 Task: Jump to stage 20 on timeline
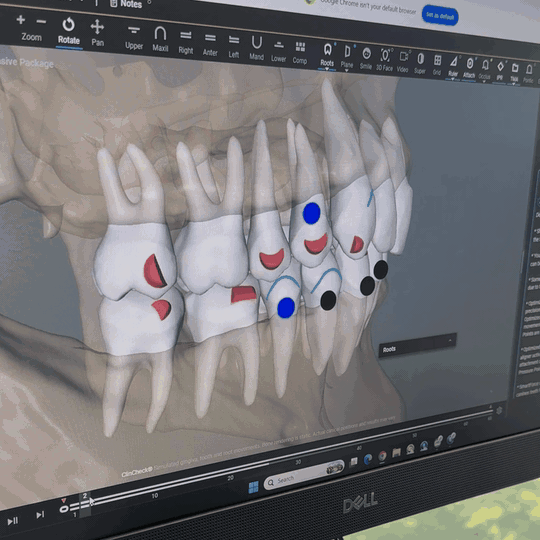click(x=230, y=478)
